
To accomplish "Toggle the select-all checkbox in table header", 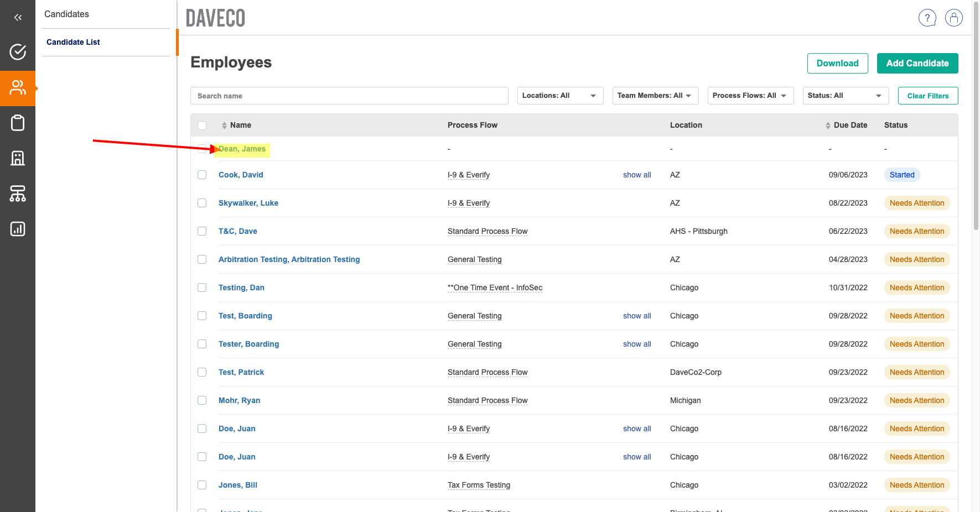I will tap(202, 126).
